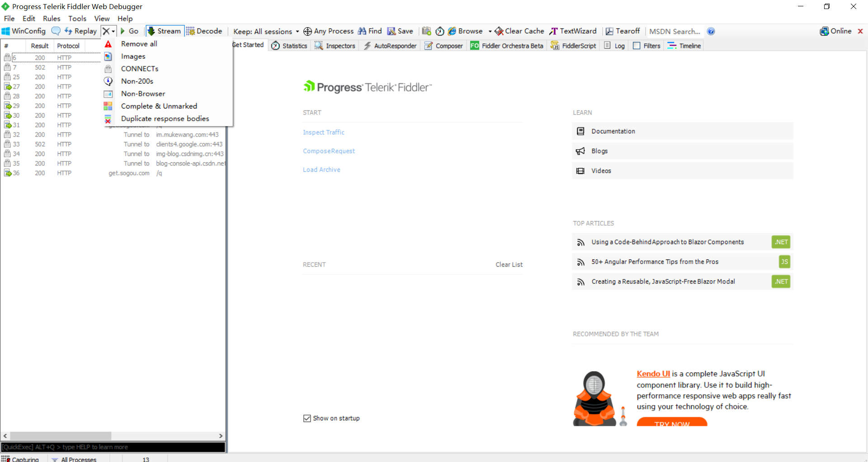
Task: Open the Videos film icon link
Action: 682,171
